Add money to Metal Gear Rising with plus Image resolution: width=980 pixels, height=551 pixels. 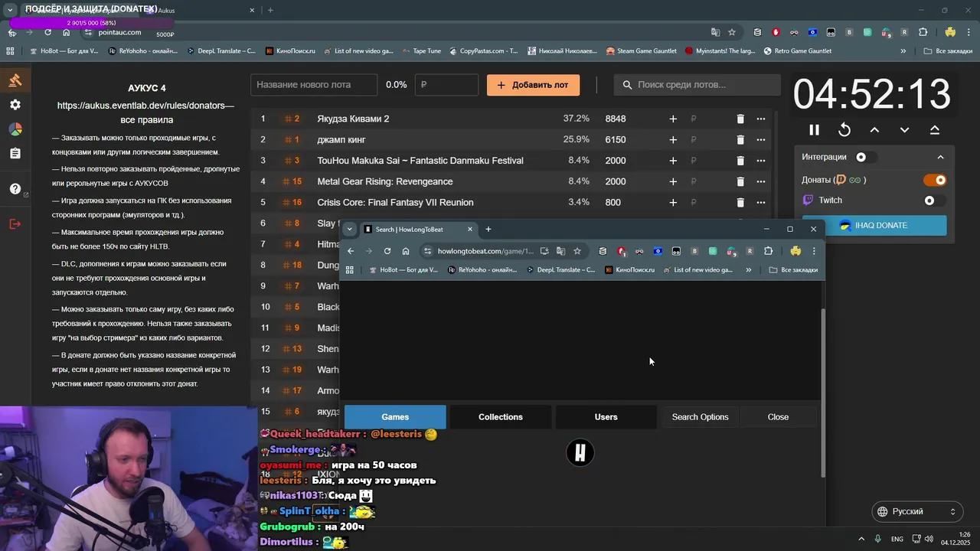pos(673,181)
